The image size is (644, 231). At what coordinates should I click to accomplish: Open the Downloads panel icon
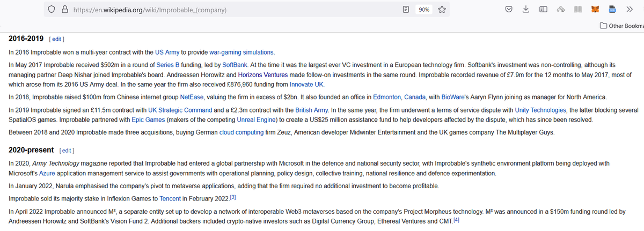click(x=526, y=10)
